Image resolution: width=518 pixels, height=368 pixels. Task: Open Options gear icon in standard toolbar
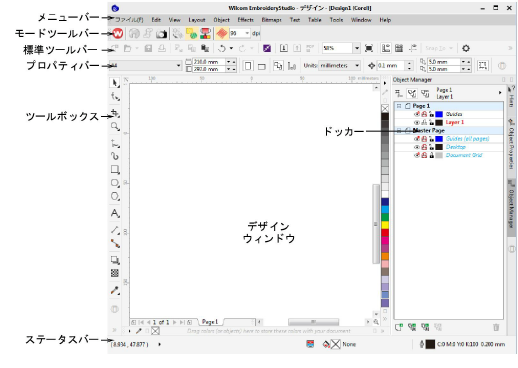click(x=466, y=48)
